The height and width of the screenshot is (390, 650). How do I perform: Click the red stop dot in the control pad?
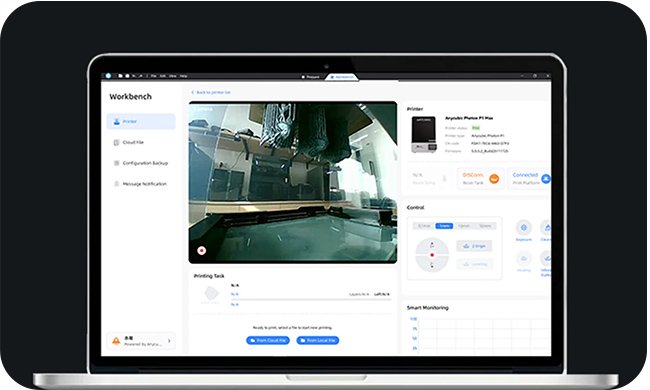pyautogui.click(x=432, y=255)
